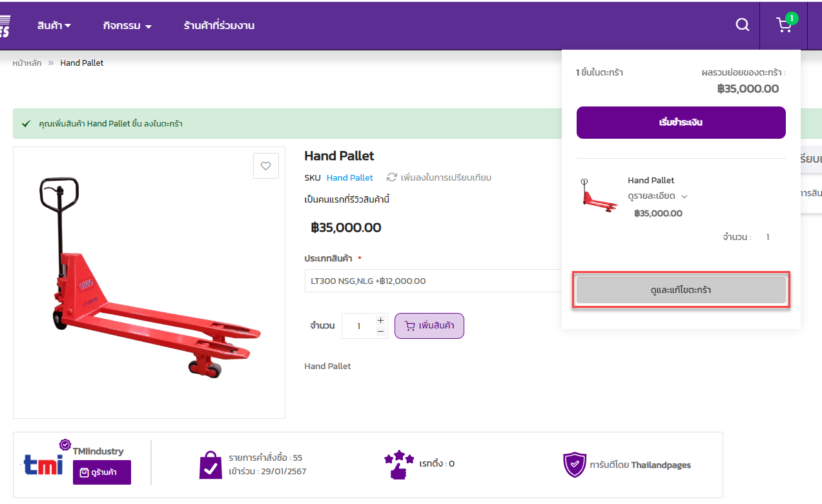This screenshot has height=504, width=822.
Task: Decrease quantity with minus button
Action: tap(380, 331)
